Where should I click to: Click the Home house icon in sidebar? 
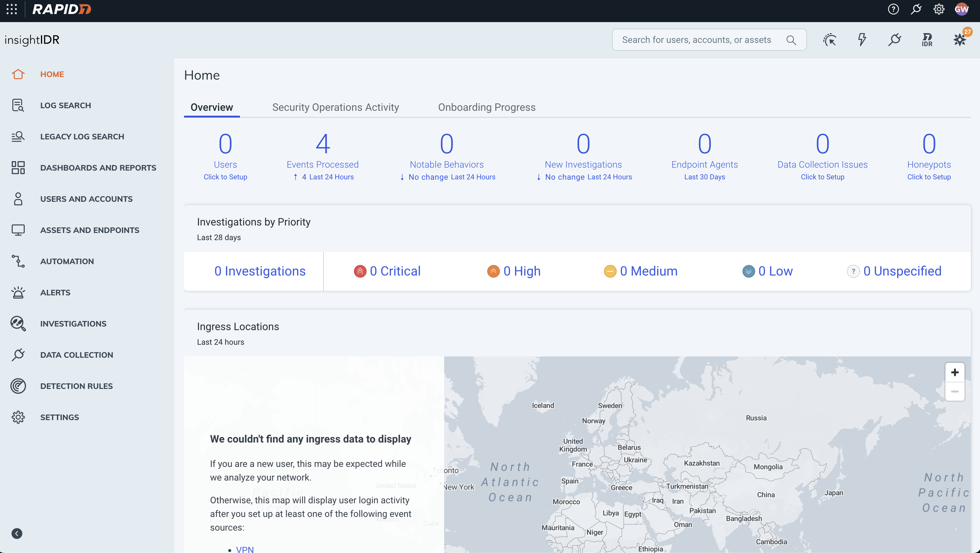click(18, 74)
